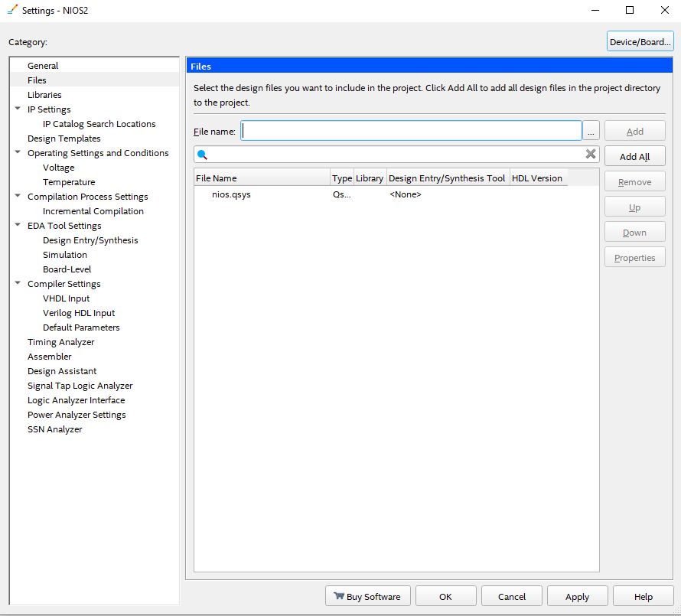Collapse the Compiler Settings node
The width and height of the screenshot is (681, 616).
click(x=18, y=283)
